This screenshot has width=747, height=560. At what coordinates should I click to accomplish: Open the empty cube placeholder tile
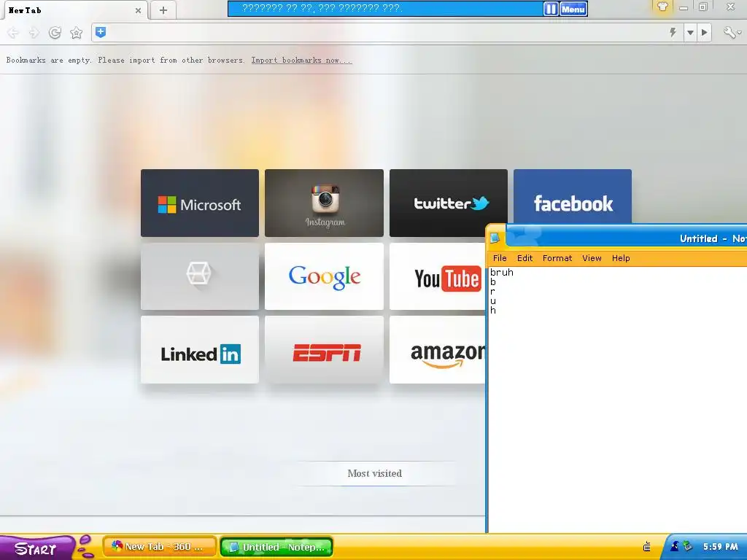[200, 276]
